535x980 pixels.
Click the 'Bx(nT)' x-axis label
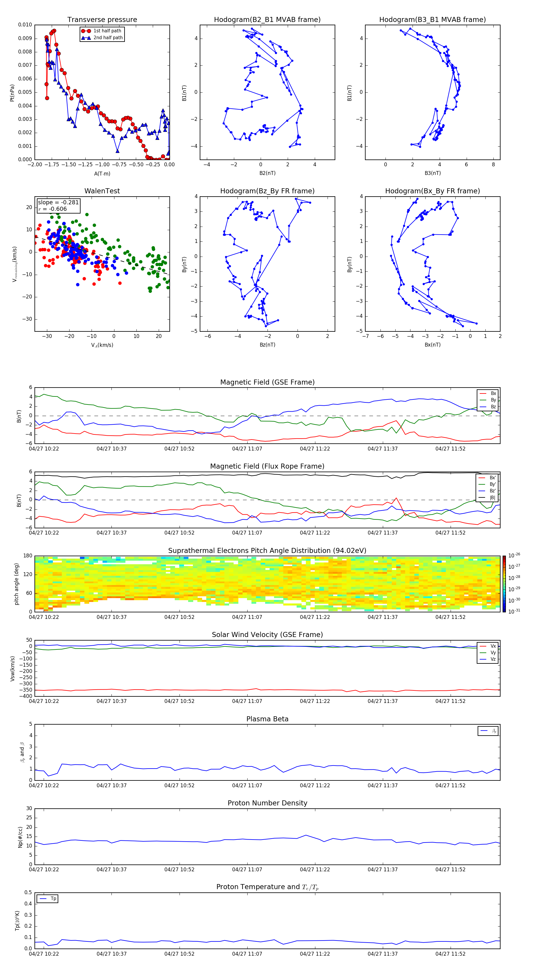pos(432,345)
